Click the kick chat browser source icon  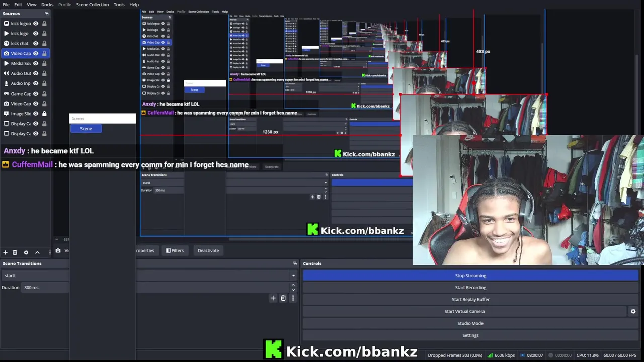point(6,43)
